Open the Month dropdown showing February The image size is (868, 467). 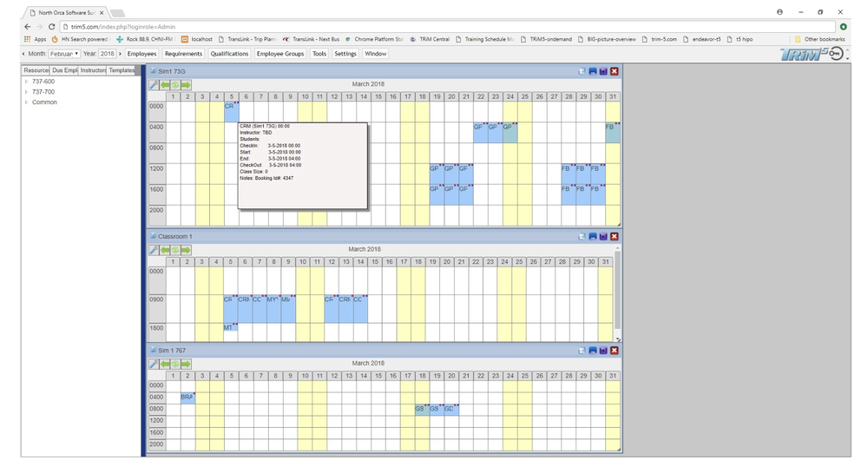click(64, 54)
